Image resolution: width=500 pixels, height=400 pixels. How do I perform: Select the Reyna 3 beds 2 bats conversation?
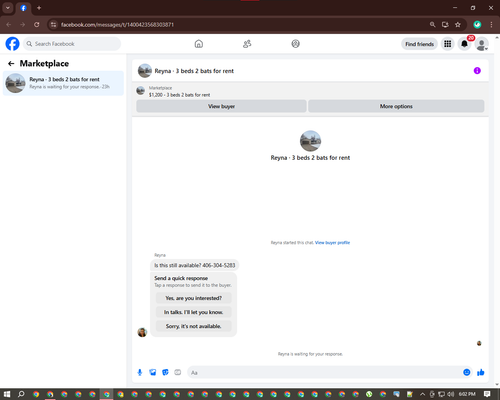pos(63,83)
